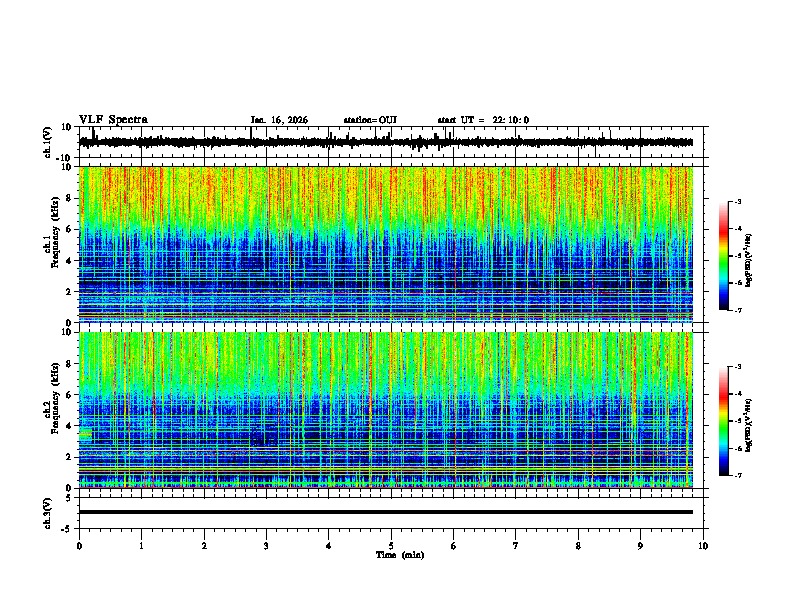Click the "6" kHz tick on ch.1 frequency axis
This screenshot has width=792, height=612.
click(x=69, y=230)
